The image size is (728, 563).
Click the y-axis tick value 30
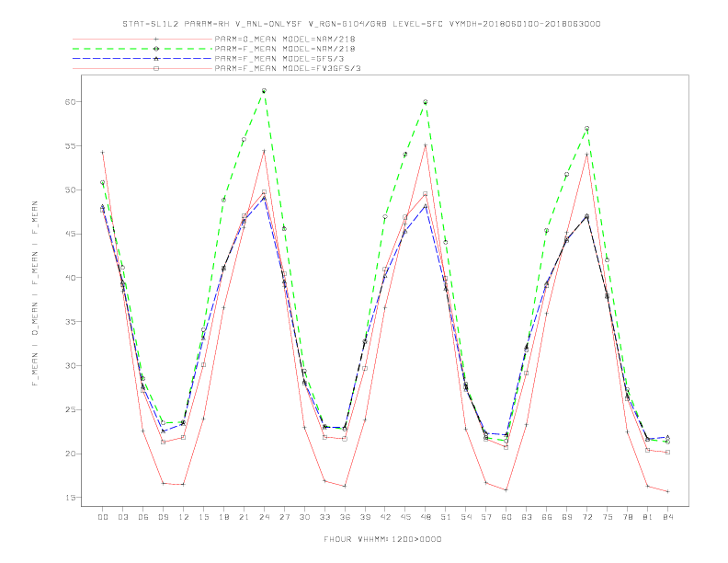(x=71, y=365)
